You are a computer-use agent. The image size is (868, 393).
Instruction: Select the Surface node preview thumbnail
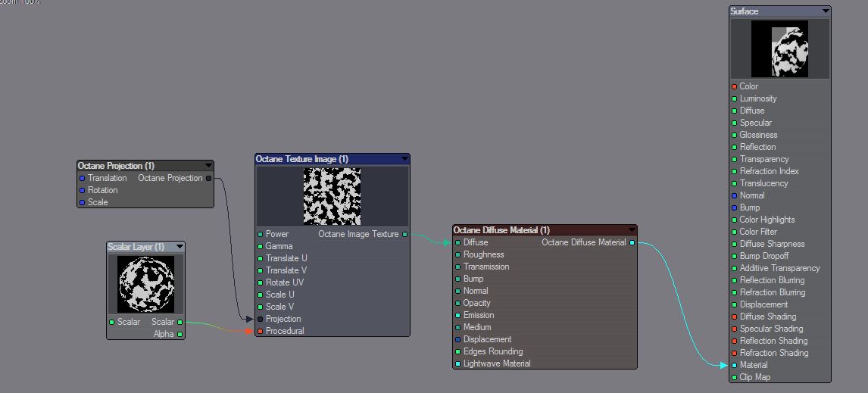click(779, 48)
